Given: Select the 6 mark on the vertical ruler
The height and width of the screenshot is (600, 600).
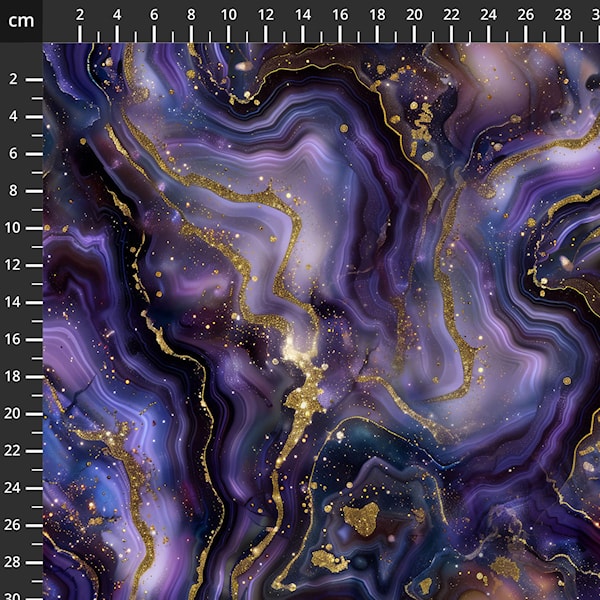Looking at the screenshot, I should pyautogui.click(x=16, y=153).
